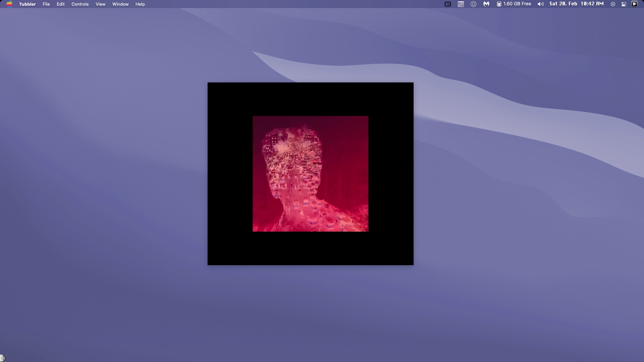644x362 pixels.
Task: Open the Help menu
Action: coord(140,4)
